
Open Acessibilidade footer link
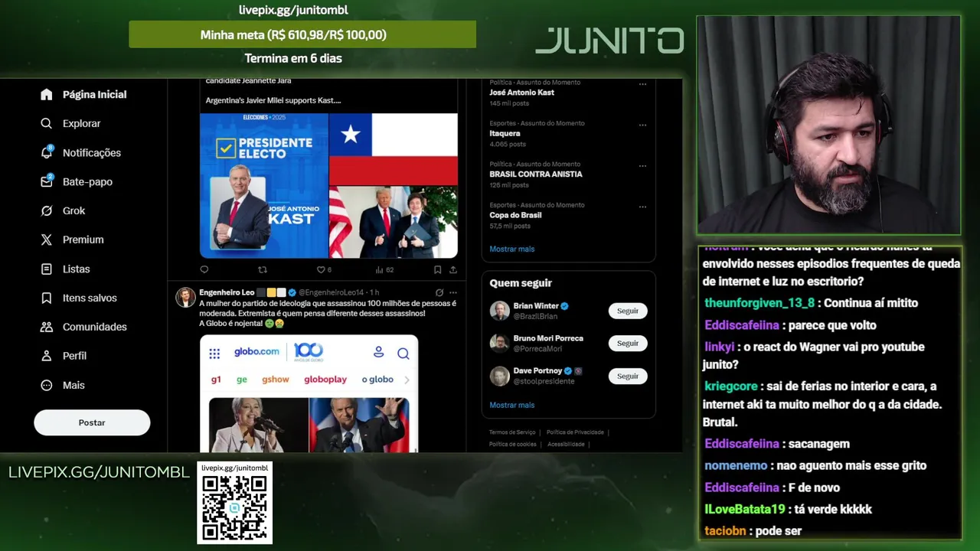pos(566,444)
